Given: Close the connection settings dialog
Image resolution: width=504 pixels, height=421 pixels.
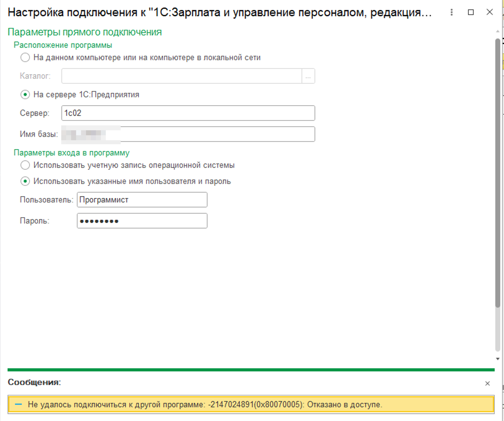Looking at the screenshot, I should (490, 12).
